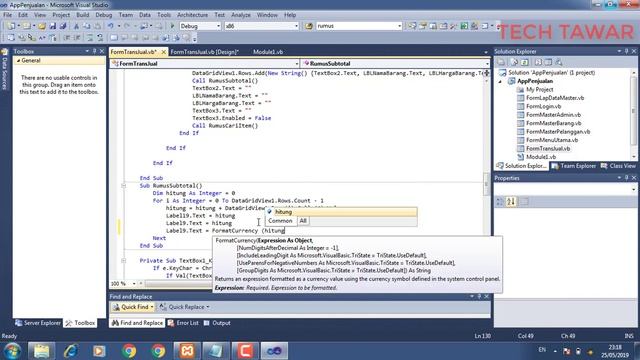Viewport: 640px width, 360px height.
Task: Open Internet Explorer from the taskbar
Action: click(71, 351)
